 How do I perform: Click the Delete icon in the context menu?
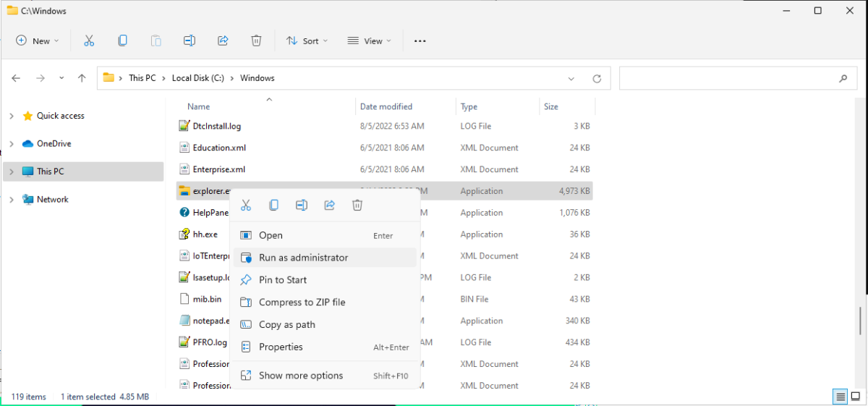click(357, 206)
